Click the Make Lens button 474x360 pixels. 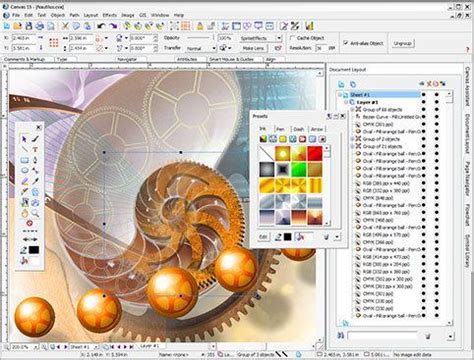253,48
